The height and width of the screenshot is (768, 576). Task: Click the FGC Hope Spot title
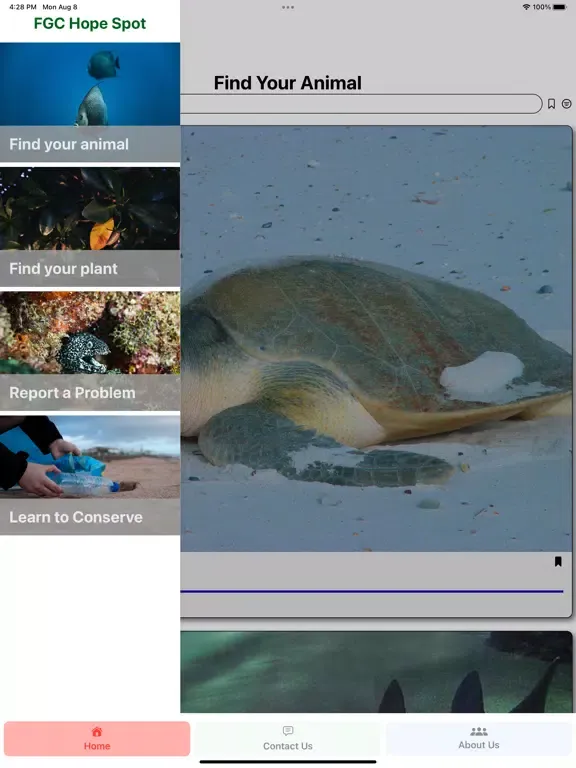(x=90, y=24)
